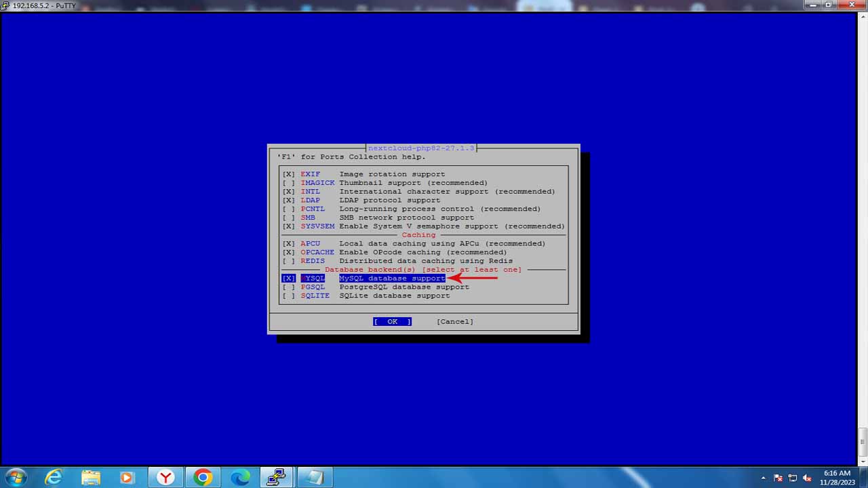
Task: Open Windows Media Player from the taskbar
Action: coord(127,476)
